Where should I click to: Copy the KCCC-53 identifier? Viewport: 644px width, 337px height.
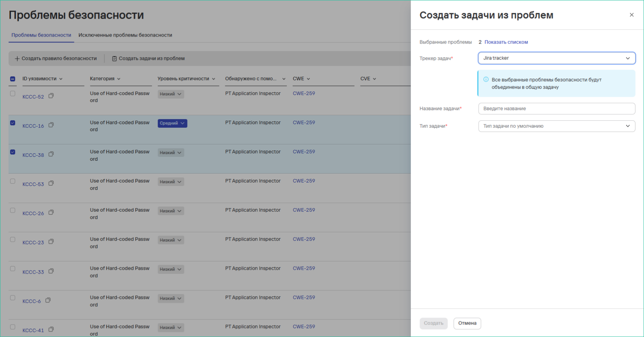click(51, 183)
